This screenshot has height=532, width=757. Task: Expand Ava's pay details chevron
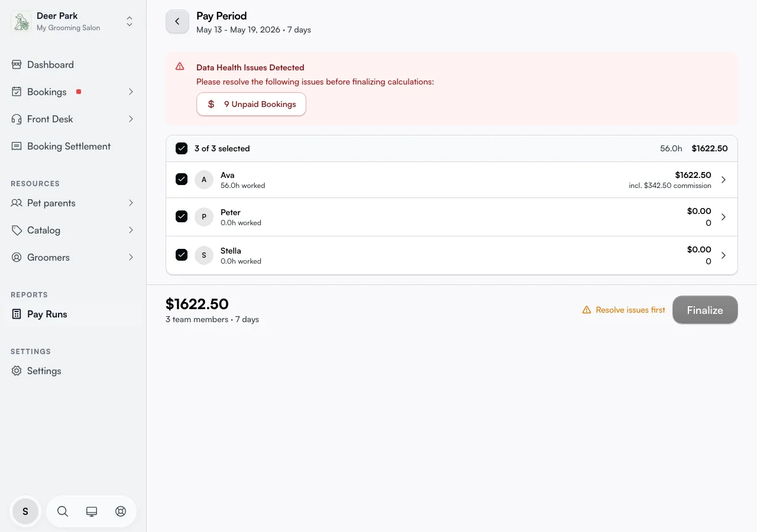pos(723,180)
